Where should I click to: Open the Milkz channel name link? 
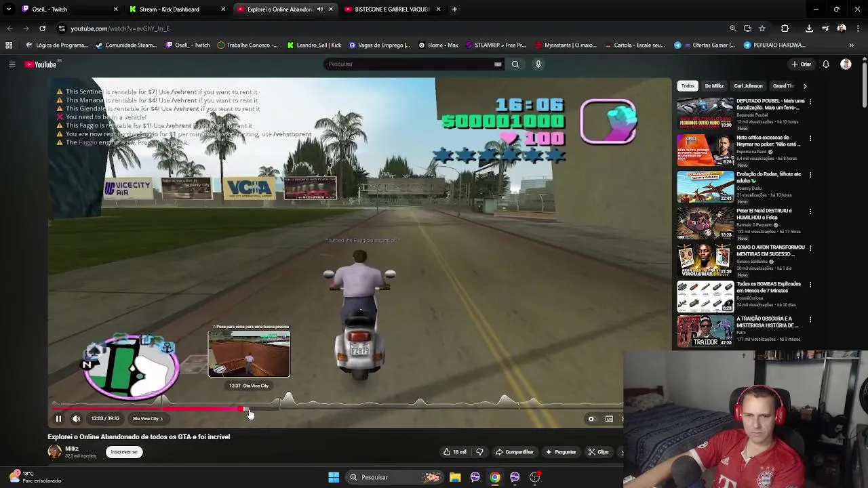(72, 449)
